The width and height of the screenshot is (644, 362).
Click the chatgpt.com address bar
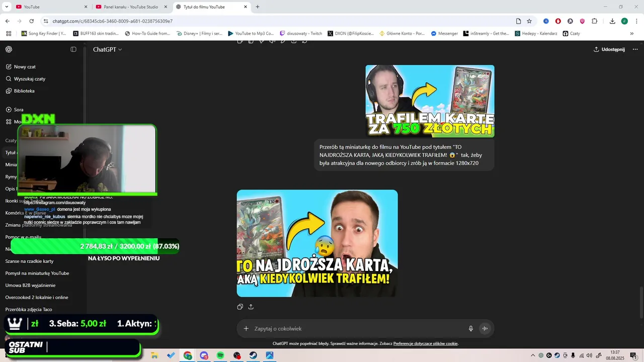pos(282,21)
